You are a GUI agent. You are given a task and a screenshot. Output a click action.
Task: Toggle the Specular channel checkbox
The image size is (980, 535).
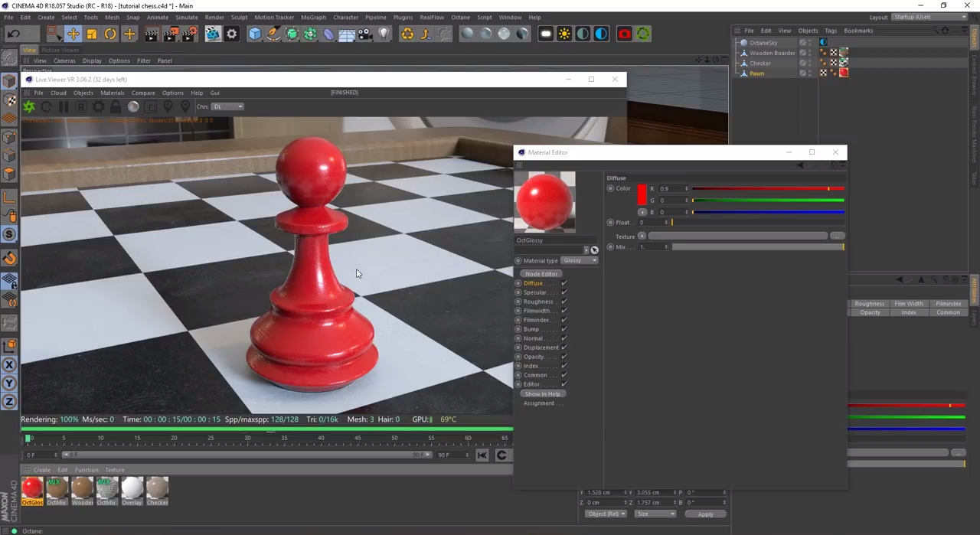(x=564, y=292)
